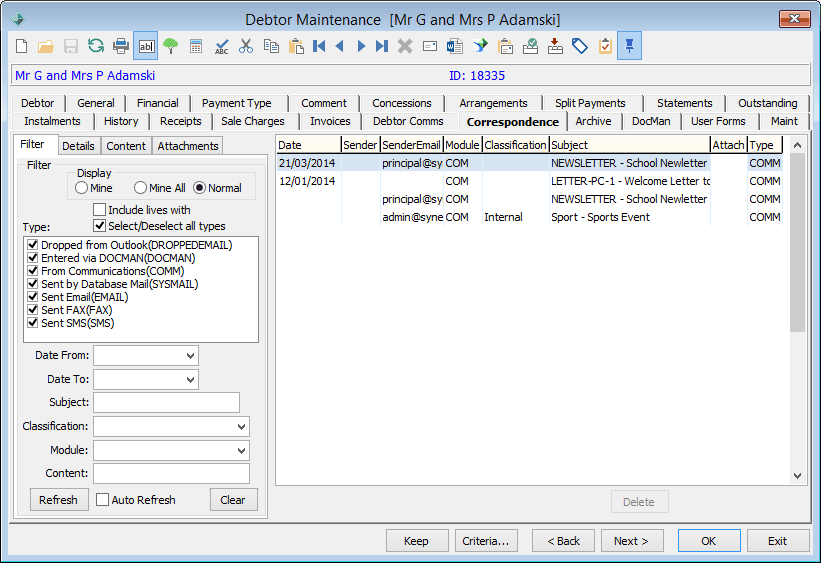
Task: Toggle the blue pushpin icon
Action: click(x=629, y=46)
